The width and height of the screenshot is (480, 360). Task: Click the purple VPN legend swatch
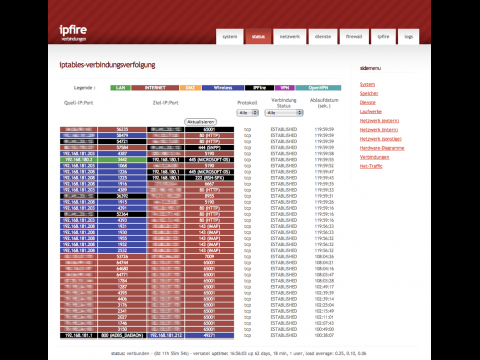click(285, 88)
